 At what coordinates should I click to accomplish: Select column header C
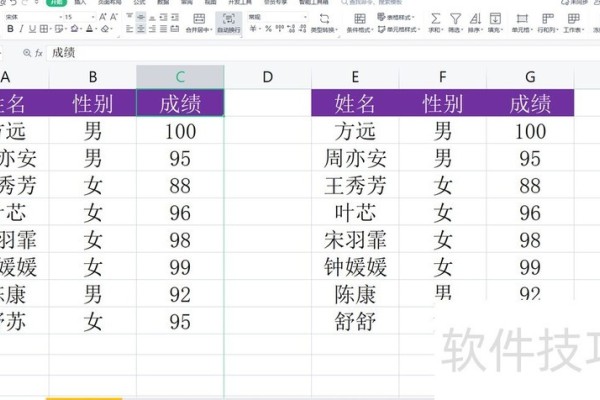(180, 77)
